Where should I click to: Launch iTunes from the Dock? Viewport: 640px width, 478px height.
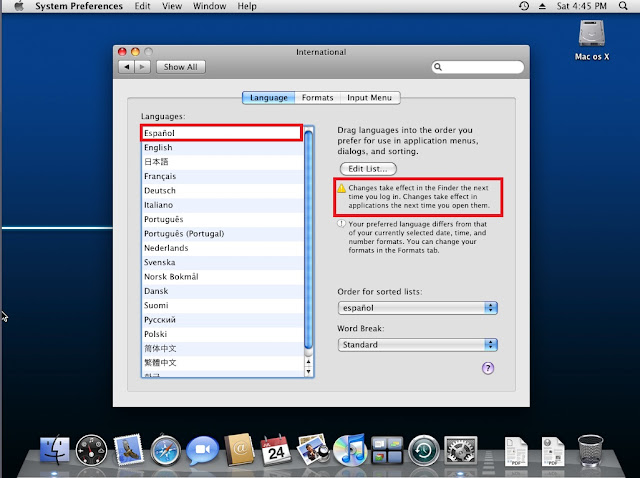[350, 449]
